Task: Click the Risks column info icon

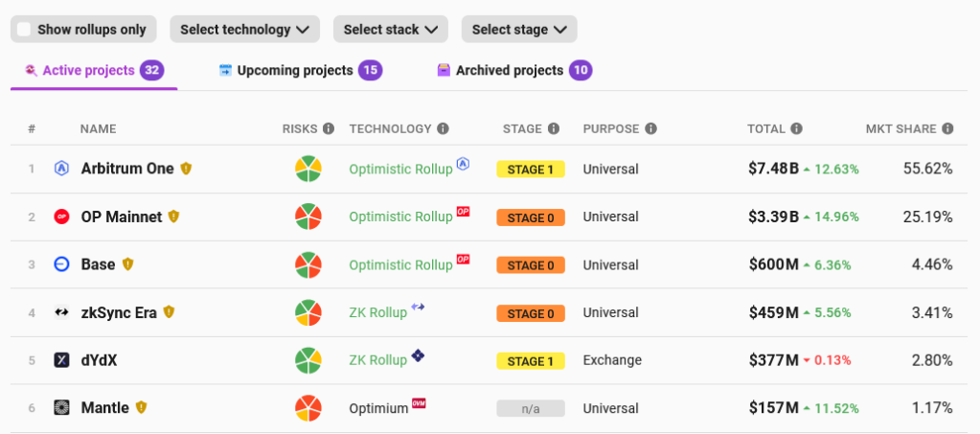Action: tap(329, 129)
